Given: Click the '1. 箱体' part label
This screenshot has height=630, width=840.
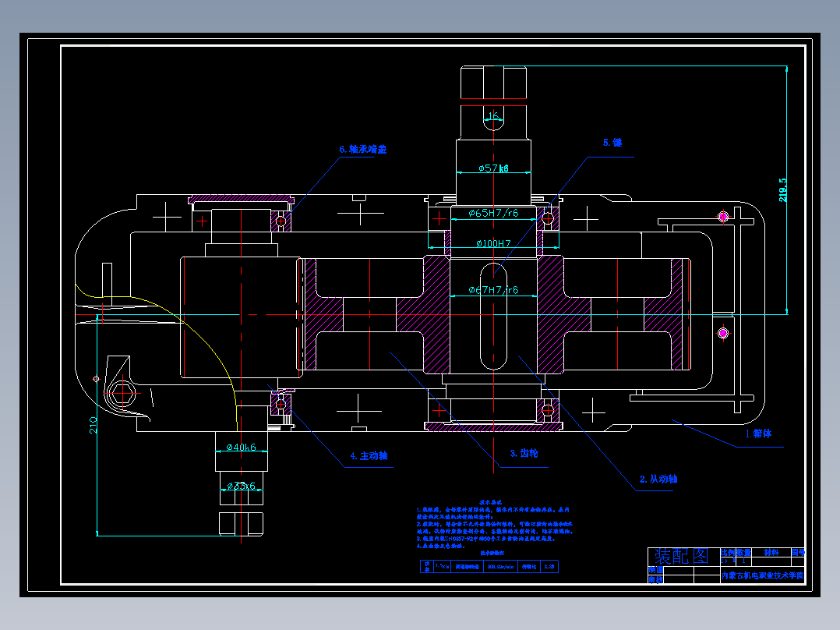Looking at the screenshot, I should tap(759, 434).
